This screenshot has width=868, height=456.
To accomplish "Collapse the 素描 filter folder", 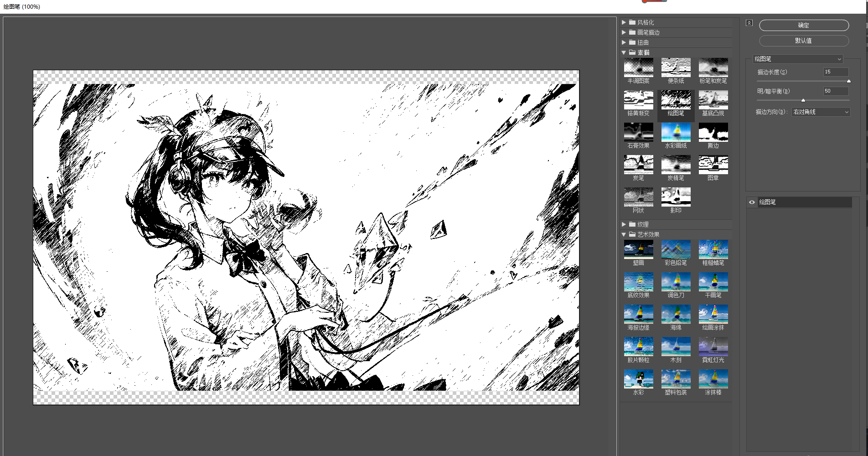I will (624, 52).
